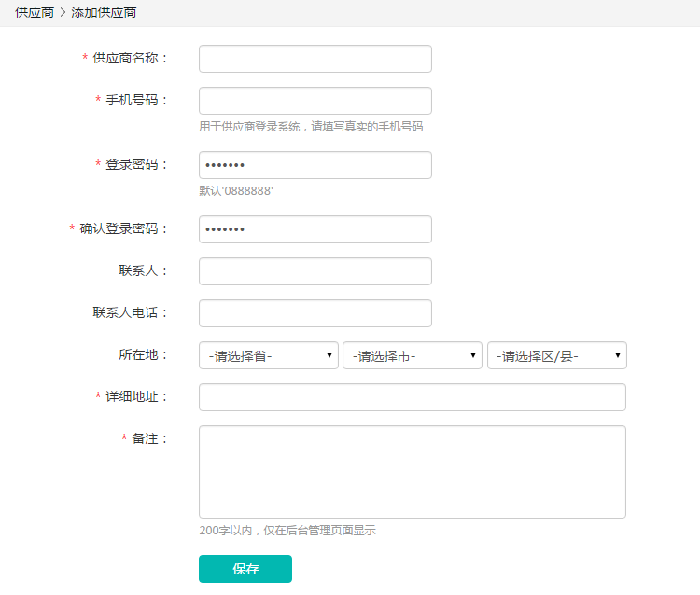Focus the 供应商名称 input field
700x595 pixels.
(315, 59)
